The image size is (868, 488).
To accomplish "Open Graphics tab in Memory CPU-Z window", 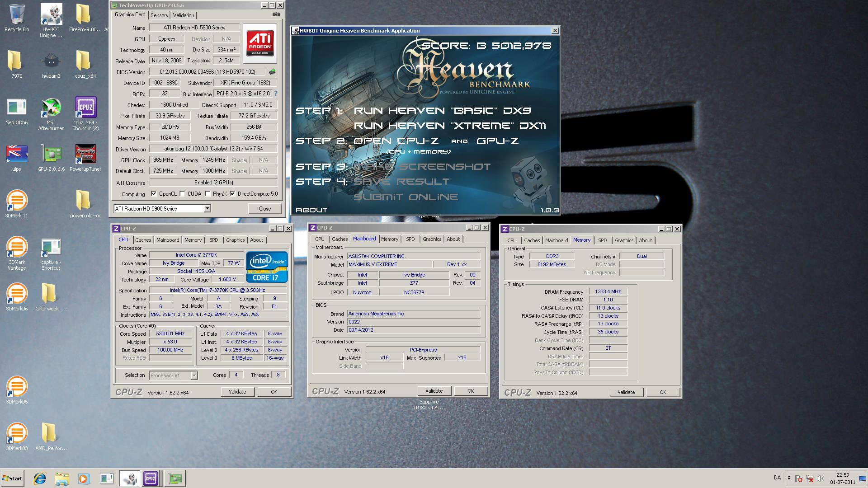I will [624, 240].
